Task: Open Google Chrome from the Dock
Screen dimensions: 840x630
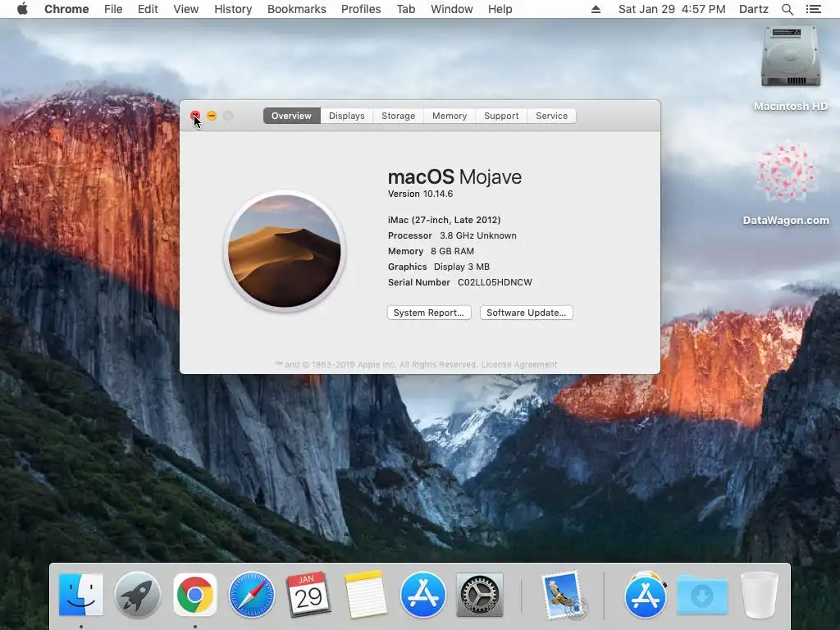Action: click(x=195, y=595)
